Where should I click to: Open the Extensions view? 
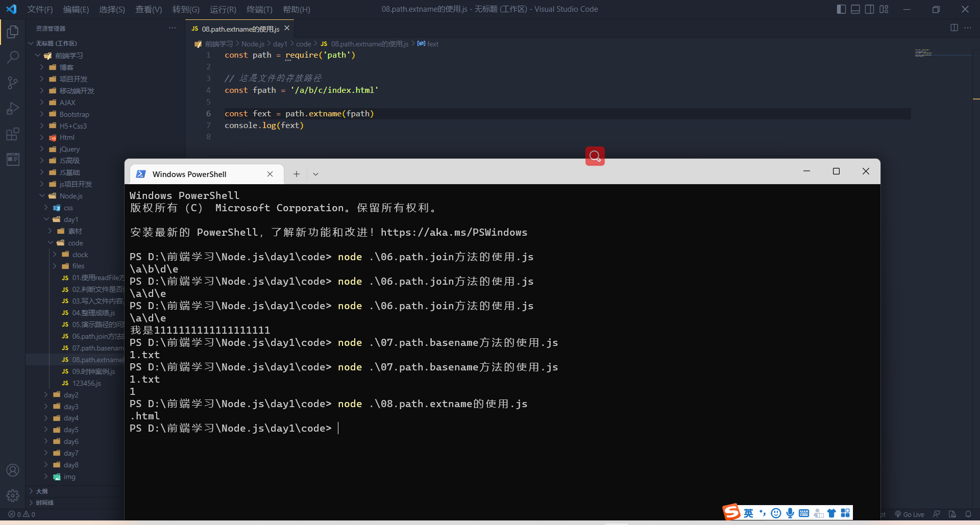tap(12, 134)
